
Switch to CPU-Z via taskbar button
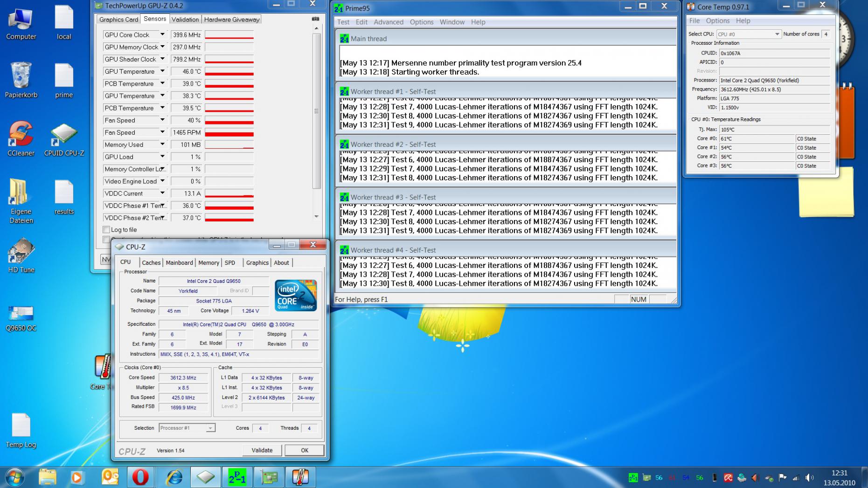[x=206, y=477]
